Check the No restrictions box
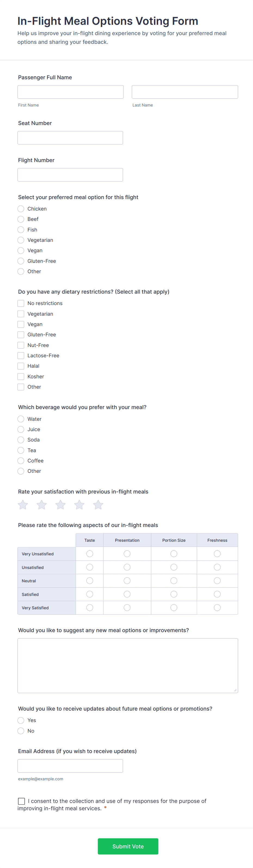The width and height of the screenshot is (253, 868). pyautogui.click(x=21, y=303)
